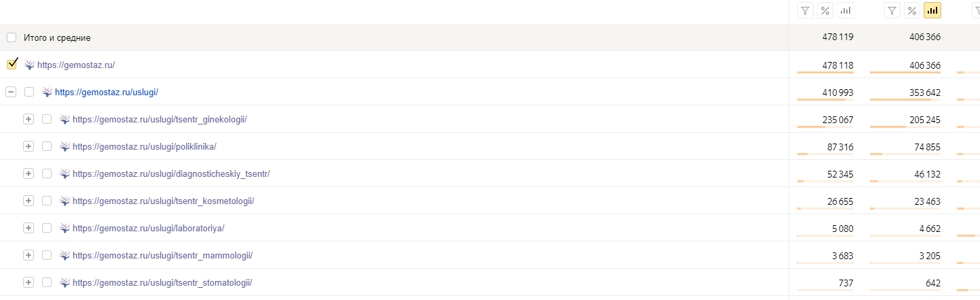Expand the diagnosticheskiy_tsentr row

pyautogui.click(x=29, y=173)
